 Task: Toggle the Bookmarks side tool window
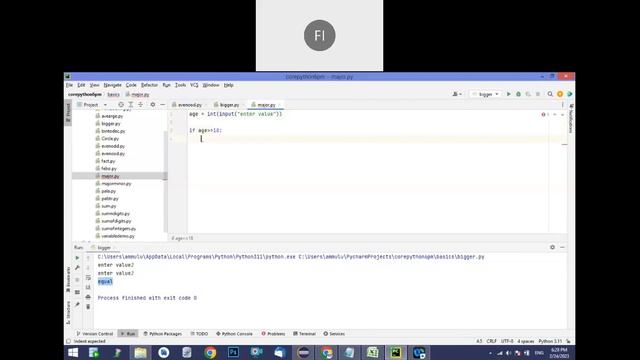[68, 279]
